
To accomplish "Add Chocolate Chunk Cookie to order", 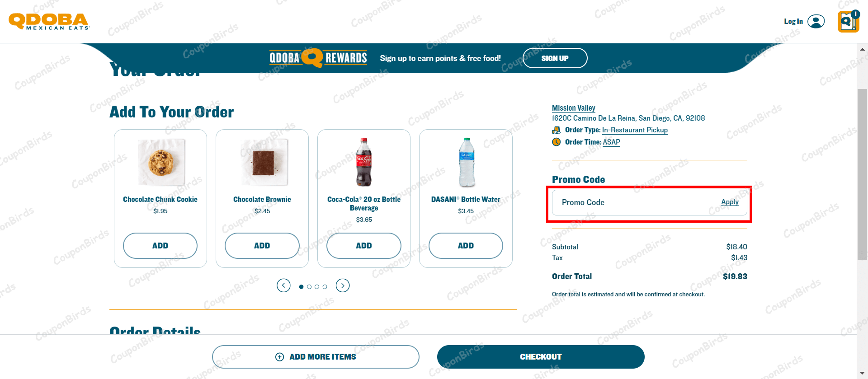I will [x=160, y=246].
